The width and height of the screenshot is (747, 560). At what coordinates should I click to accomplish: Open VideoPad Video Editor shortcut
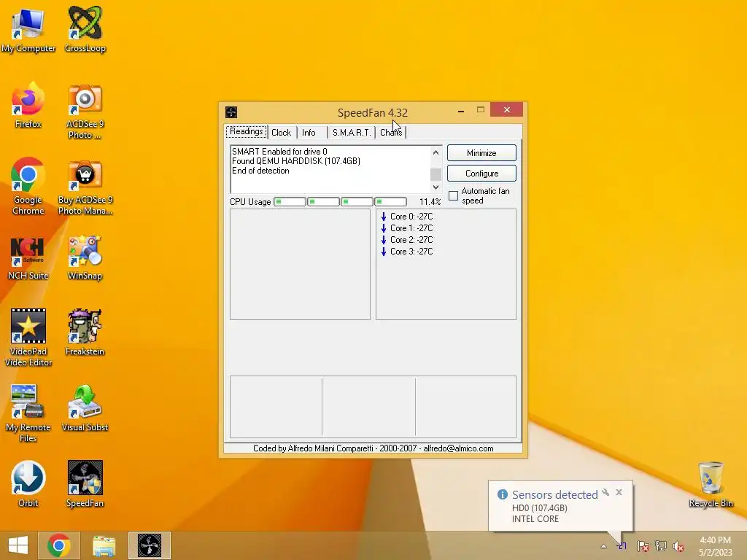coord(28,338)
